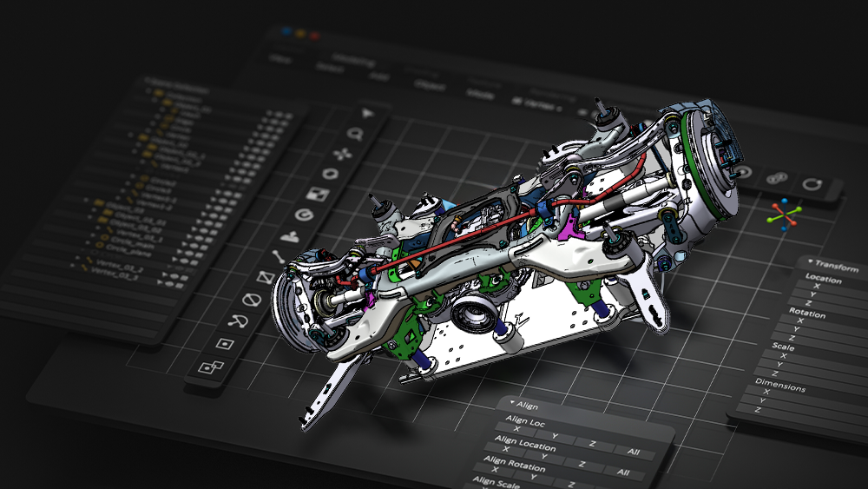
Task: Click the circular arrow tool icon
Action: 304,215
